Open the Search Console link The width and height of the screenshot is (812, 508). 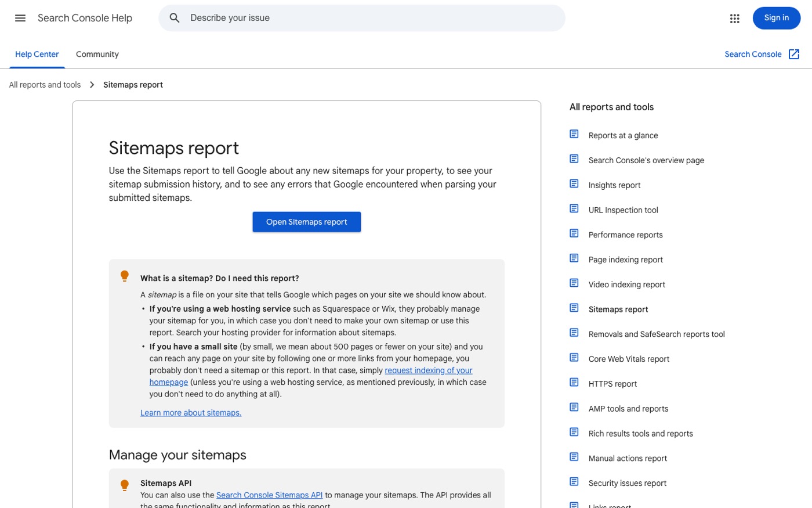pos(753,55)
